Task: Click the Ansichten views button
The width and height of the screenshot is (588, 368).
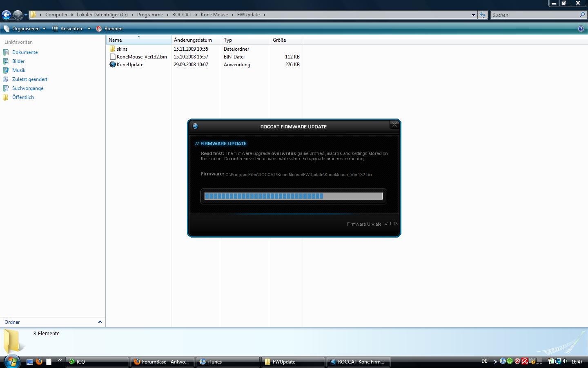Action: point(67,29)
